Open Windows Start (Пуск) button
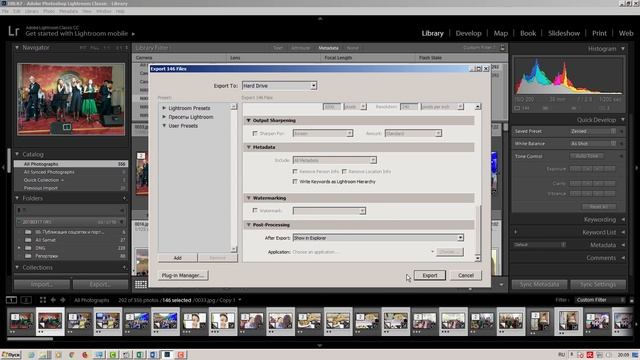The image size is (640, 360). point(11,355)
